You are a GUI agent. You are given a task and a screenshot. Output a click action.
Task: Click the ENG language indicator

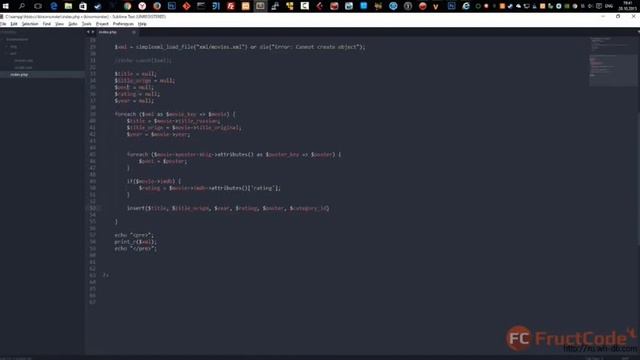pyautogui.click(x=609, y=6)
